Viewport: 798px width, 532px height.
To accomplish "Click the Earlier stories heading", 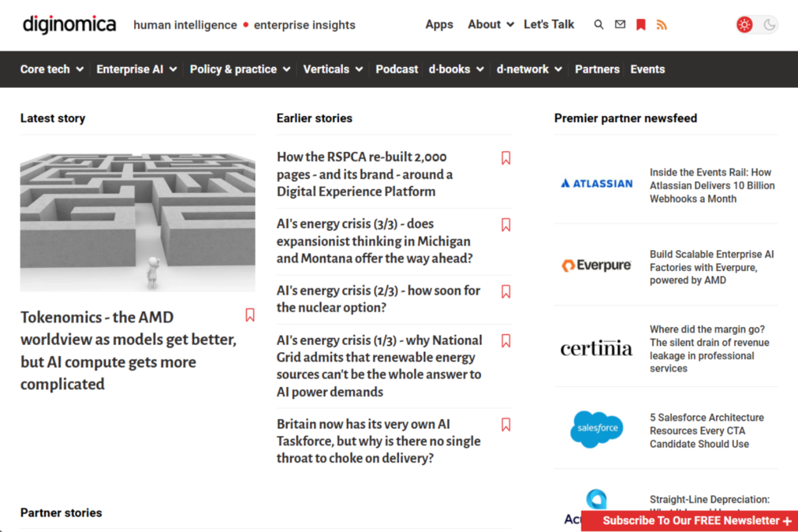I will (x=315, y=118).
